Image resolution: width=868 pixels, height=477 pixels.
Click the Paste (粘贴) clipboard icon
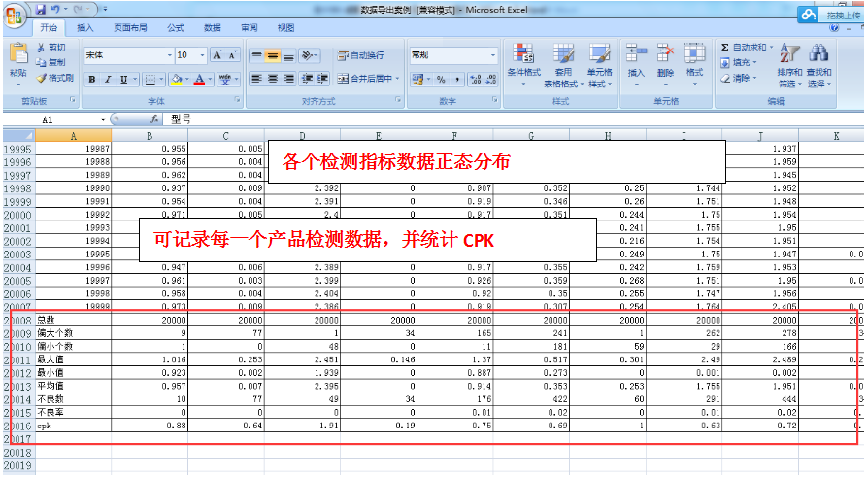pos(17,58)
